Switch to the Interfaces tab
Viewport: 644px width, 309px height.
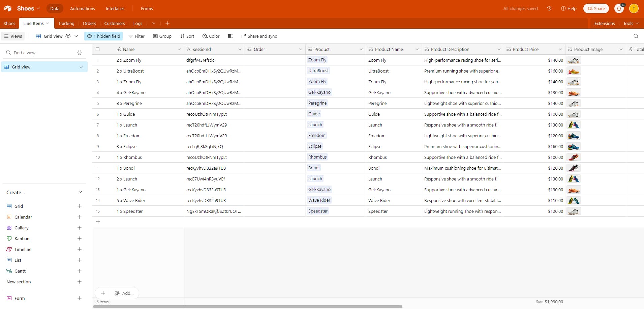pyautogui.click(x=115, y=8)
